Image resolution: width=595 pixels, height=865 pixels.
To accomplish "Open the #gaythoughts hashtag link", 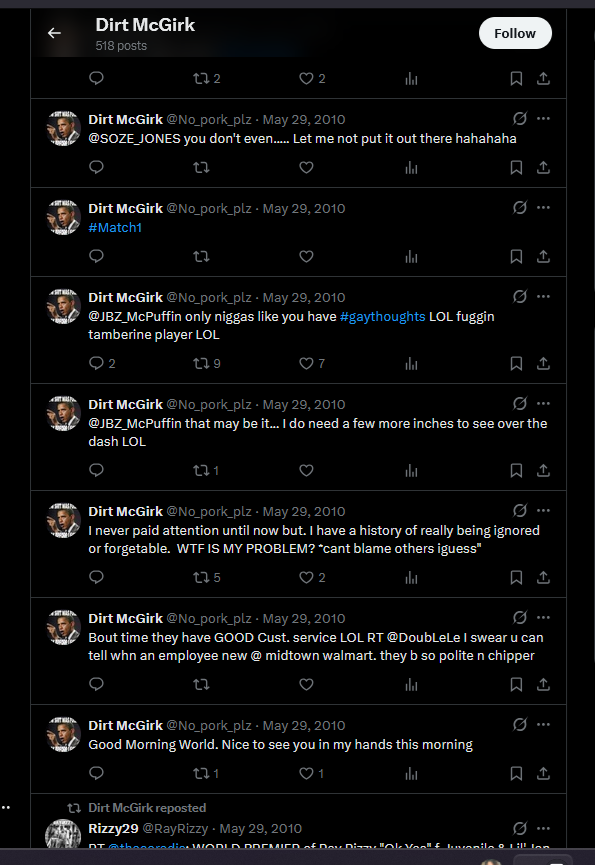I will pyautogui.click(x=383, y=317).
